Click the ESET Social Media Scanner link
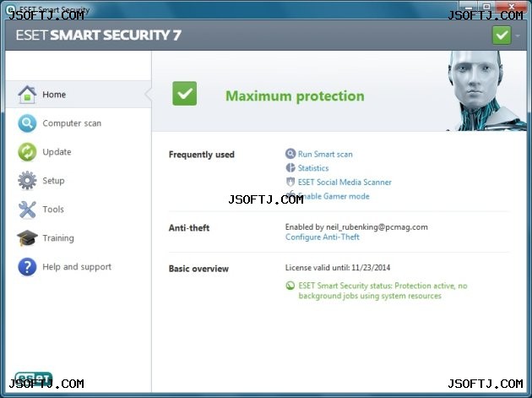The height and width of the screenshot is (398, 532). [345, 182]
